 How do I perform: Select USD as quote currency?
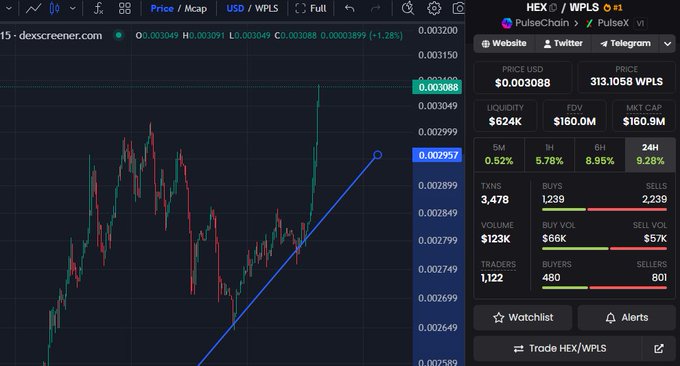(x=235, y=8)
